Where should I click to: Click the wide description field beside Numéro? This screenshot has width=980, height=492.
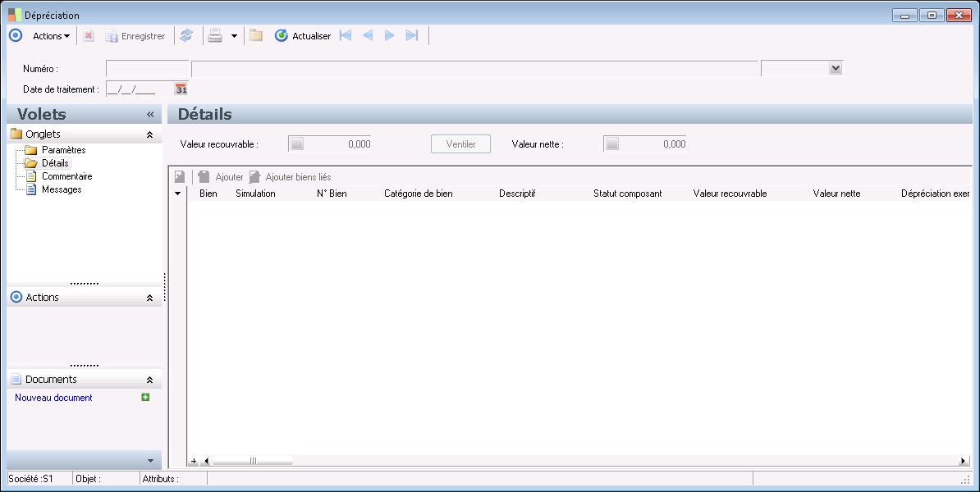[474, 69]
